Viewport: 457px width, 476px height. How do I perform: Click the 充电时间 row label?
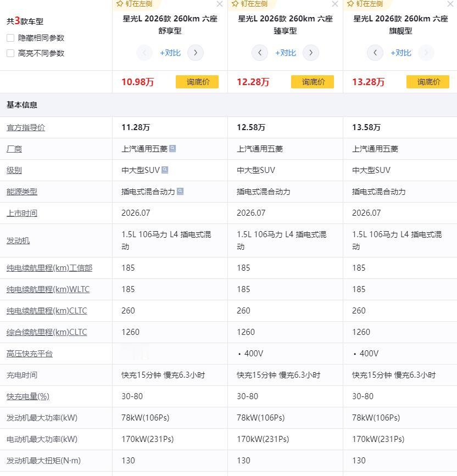click(x=22, y=375)
